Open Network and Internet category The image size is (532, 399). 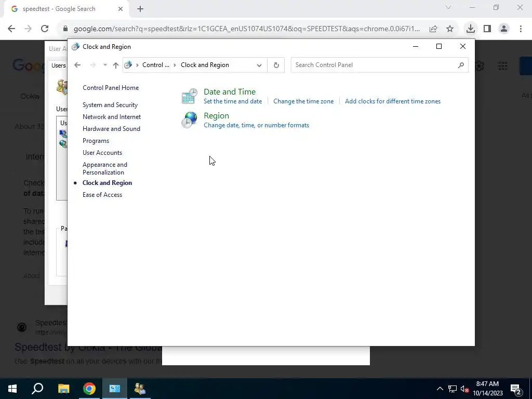click(x=112, y=117)
